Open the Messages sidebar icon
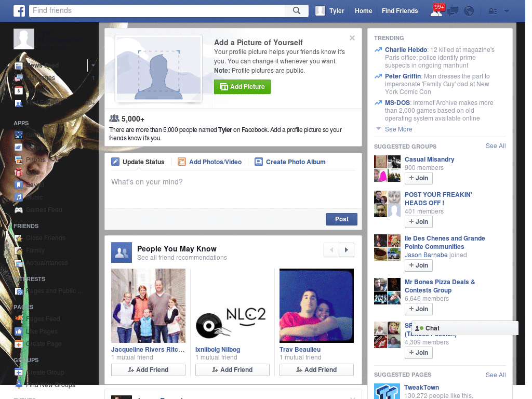The image size is (532, 399). 19,78
